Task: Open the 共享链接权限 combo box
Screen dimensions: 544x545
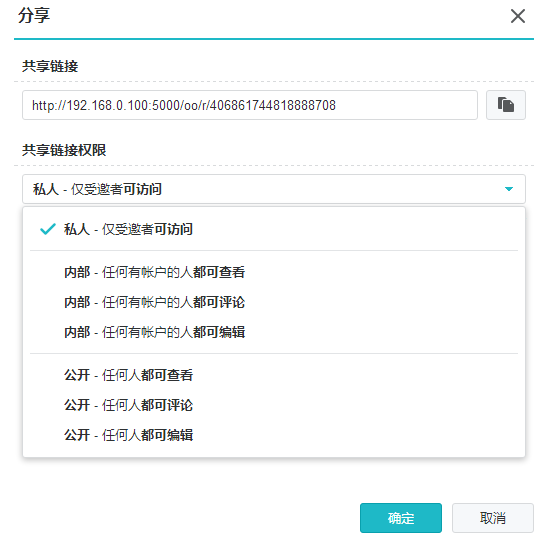Action: pyautogui.click(x=274, y=189)
